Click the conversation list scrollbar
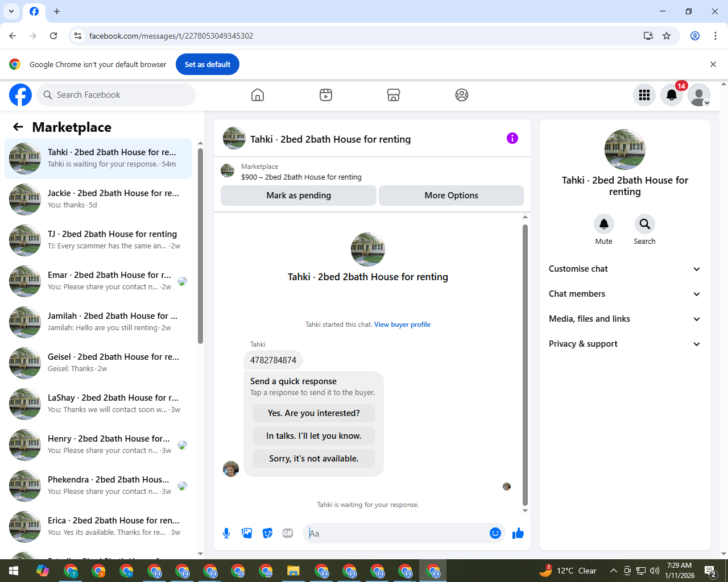Viewport: 728px width, 582px height. click(x=200, y=246)
